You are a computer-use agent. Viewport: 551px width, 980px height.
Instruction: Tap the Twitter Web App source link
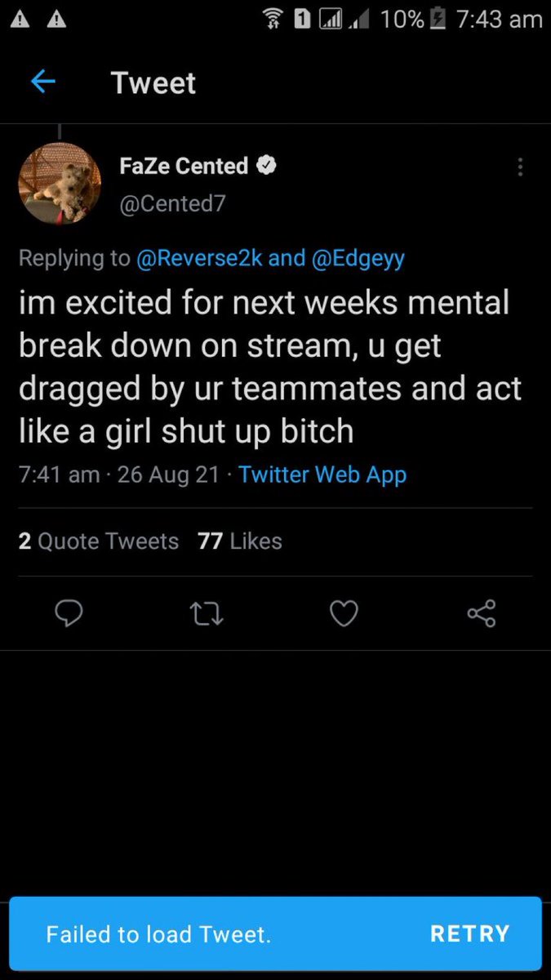(x=322, y=474)
